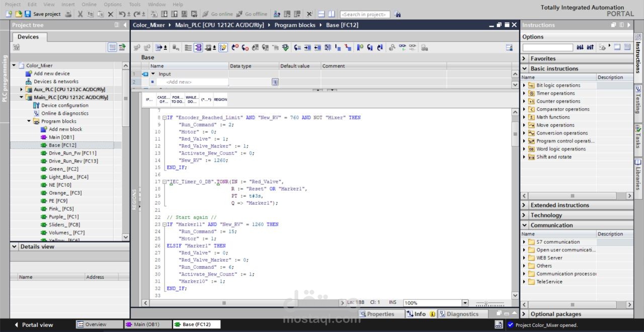Click the Search in project field

(x=365, y=14)
